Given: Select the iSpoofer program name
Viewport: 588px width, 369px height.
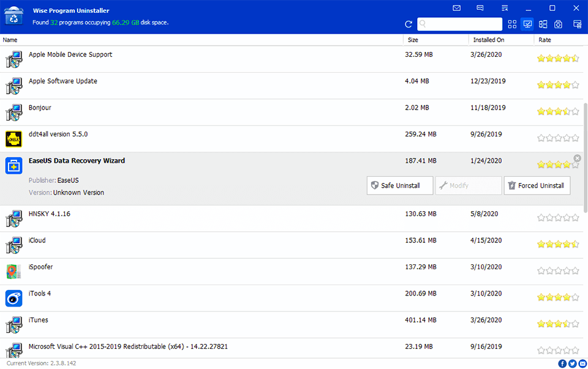Looking at the screenshot, I should 40,267.
